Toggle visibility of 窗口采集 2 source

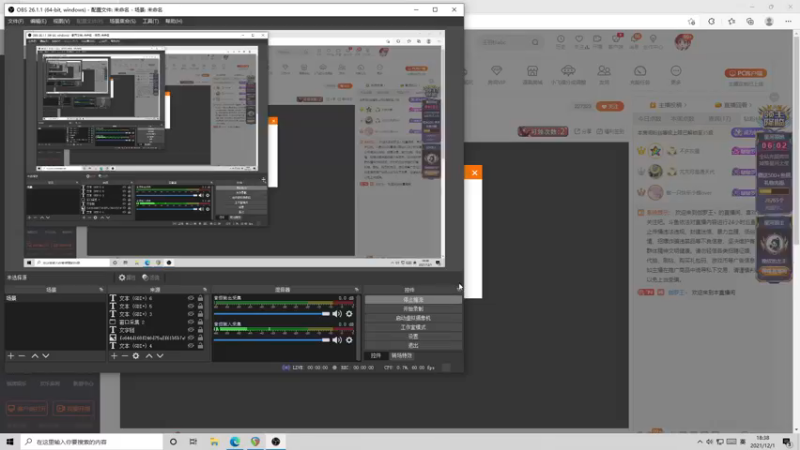(191, 322)
